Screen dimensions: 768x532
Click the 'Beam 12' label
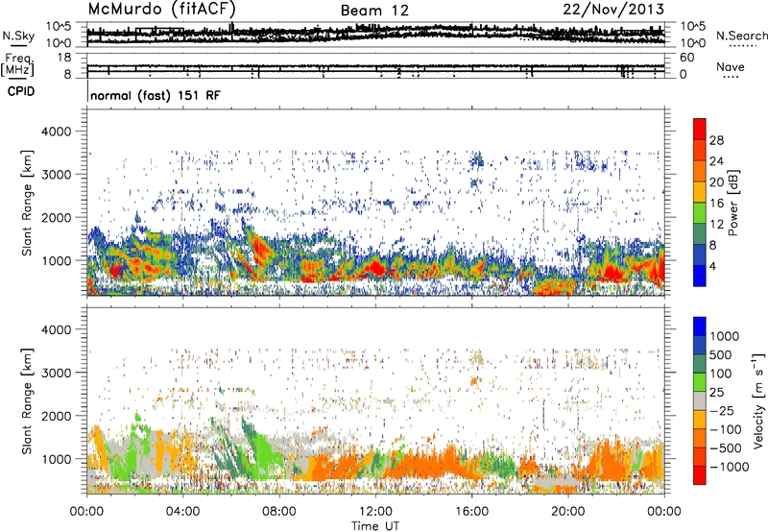point(374,11)
